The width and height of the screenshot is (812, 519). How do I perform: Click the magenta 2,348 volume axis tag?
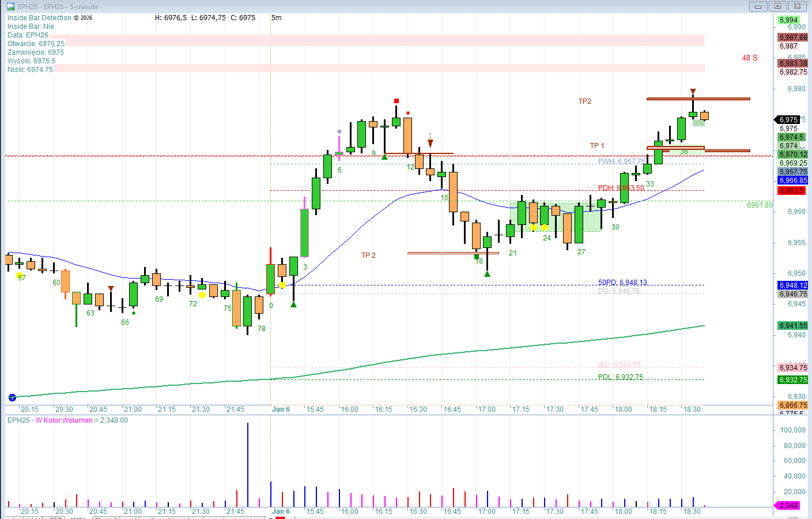(788, 506)
